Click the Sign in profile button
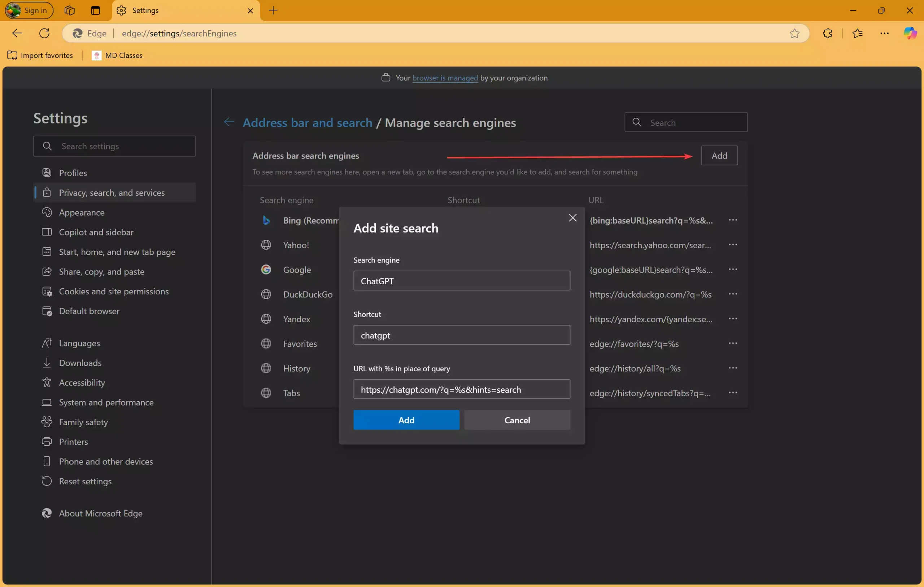Viewport: 924px width, 587px height. (29, 10)
